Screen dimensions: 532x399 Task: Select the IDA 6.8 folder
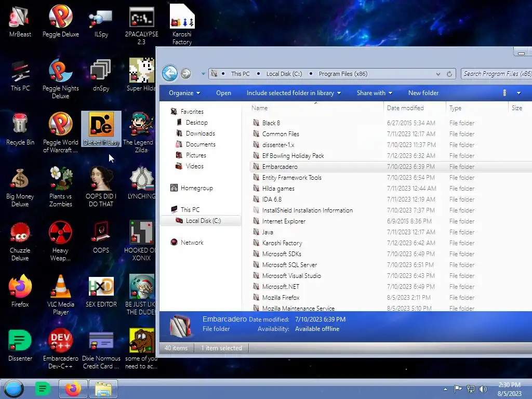pyautogui.click(x=271, y=199)
